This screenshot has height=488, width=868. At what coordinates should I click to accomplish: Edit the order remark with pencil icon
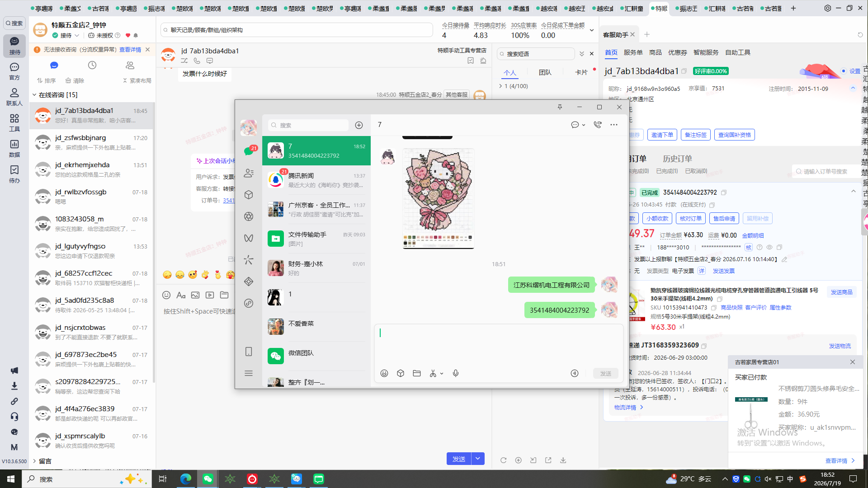[784, 259]
